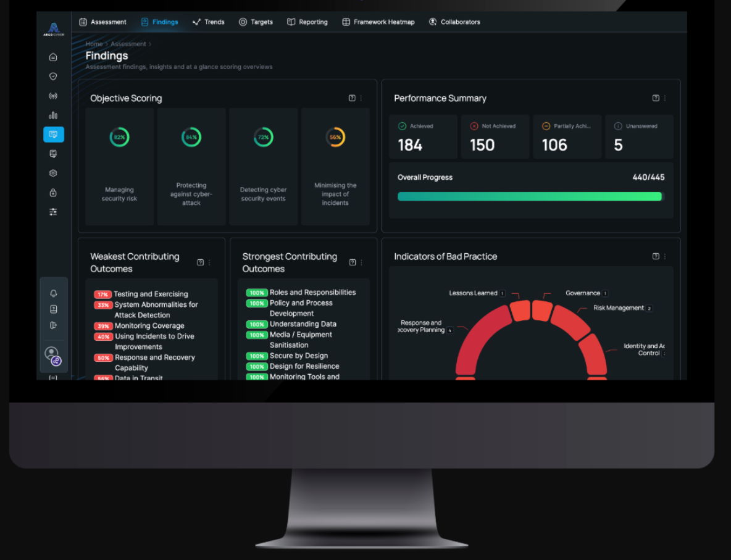Open the shield checkmark sidebar icon

click(x=53, y=77)
